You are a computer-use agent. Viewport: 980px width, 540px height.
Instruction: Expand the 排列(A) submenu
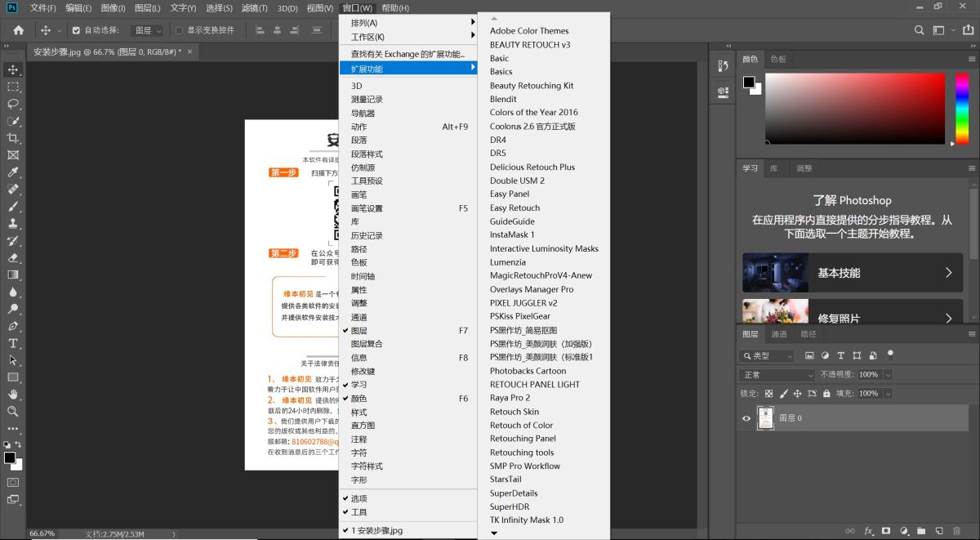tap(408, 23)
